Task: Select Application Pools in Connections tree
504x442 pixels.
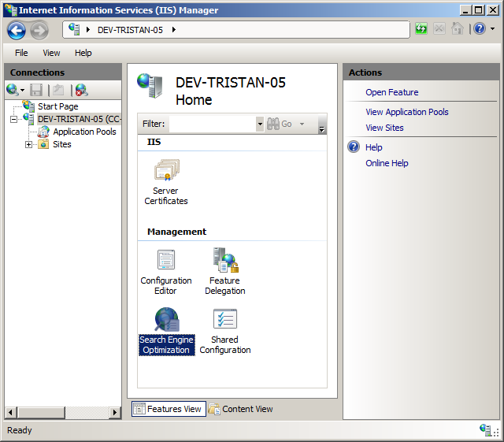Action: 84,132
